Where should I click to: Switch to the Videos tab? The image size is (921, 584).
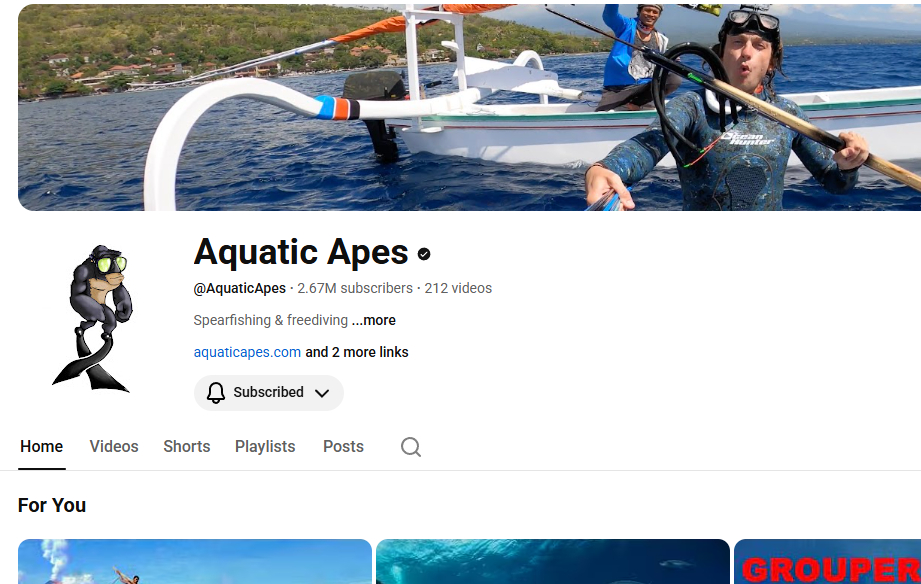pyautogui.click(x=114, y=447)
